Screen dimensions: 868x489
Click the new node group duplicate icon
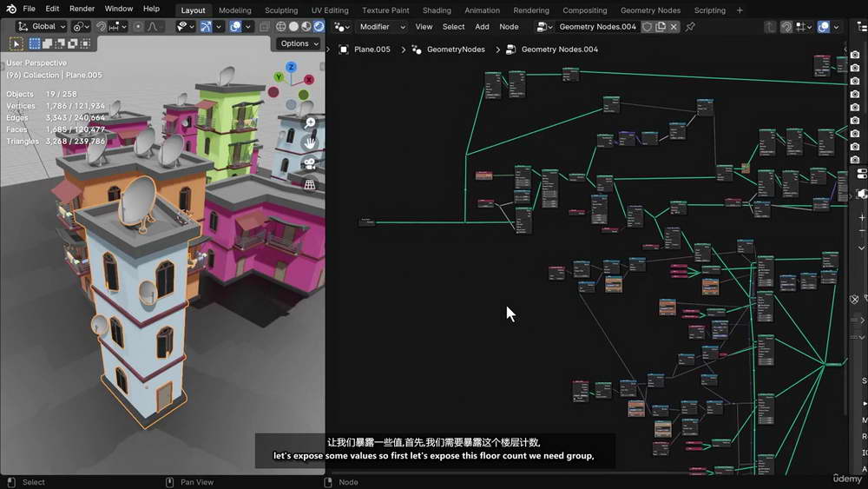tap(661, 27)
